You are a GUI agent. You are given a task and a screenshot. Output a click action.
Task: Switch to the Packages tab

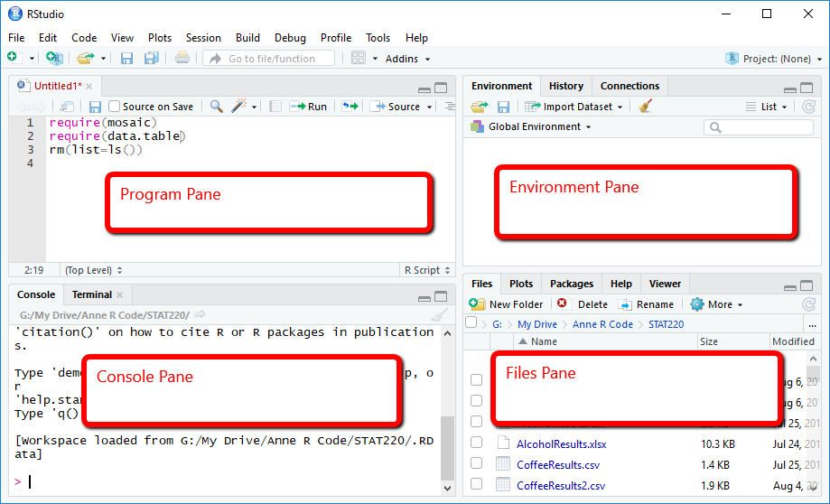pos(572,284)
